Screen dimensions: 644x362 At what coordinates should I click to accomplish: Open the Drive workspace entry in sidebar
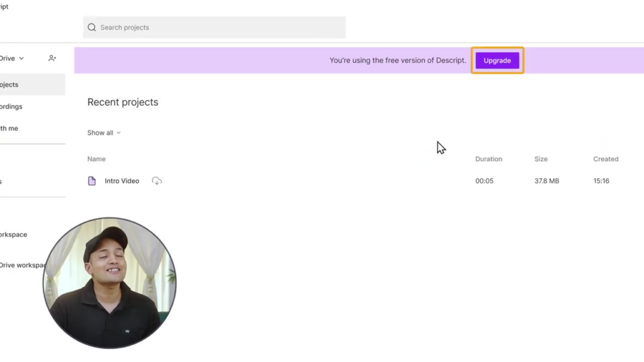(x=23, y=265)
